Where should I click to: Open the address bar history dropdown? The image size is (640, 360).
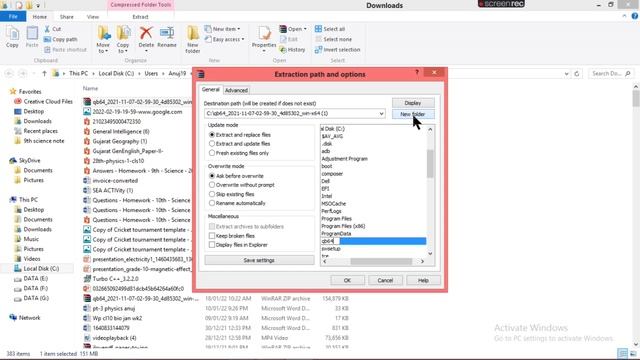(x=567, y=73)
